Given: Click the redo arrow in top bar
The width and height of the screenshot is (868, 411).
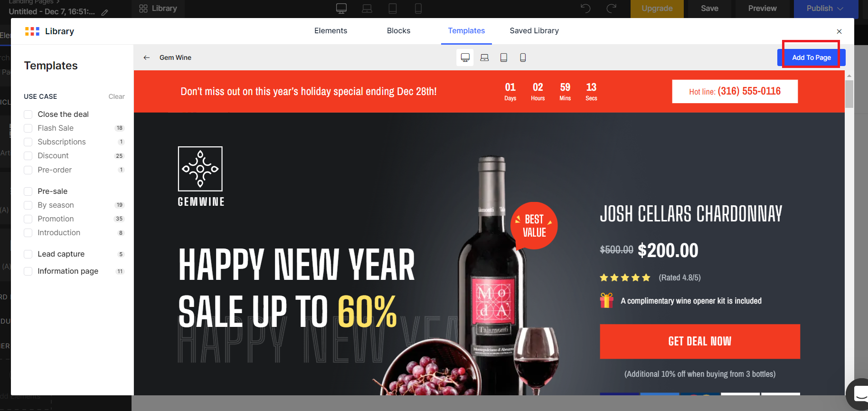Looking at the screenshot, I should tap(612, 8).
